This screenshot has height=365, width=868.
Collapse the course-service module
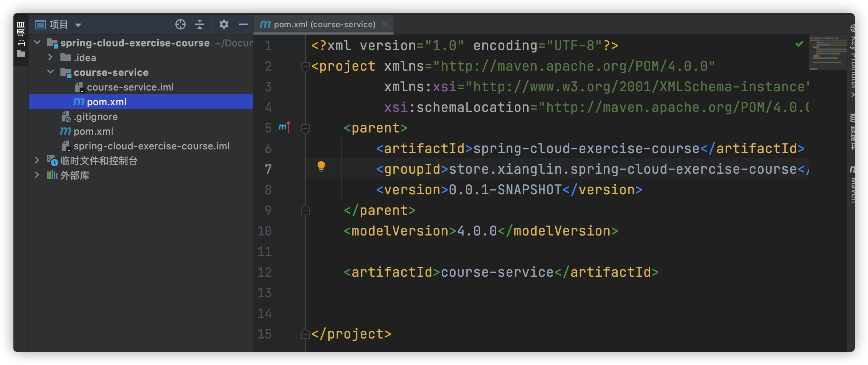click(50, 72)
